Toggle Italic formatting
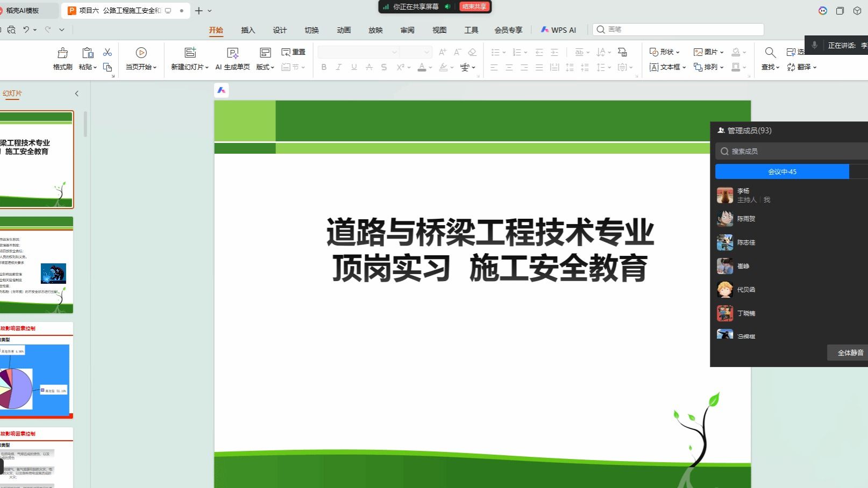 [338, 67]
